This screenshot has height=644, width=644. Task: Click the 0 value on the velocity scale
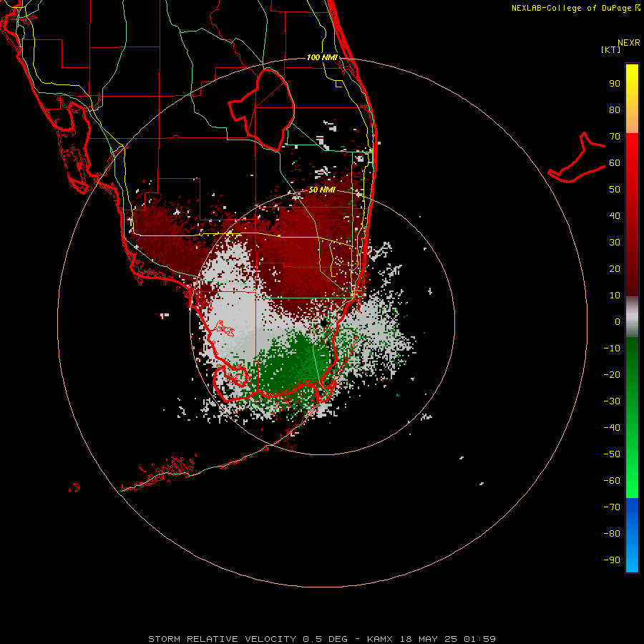(618, 321)
